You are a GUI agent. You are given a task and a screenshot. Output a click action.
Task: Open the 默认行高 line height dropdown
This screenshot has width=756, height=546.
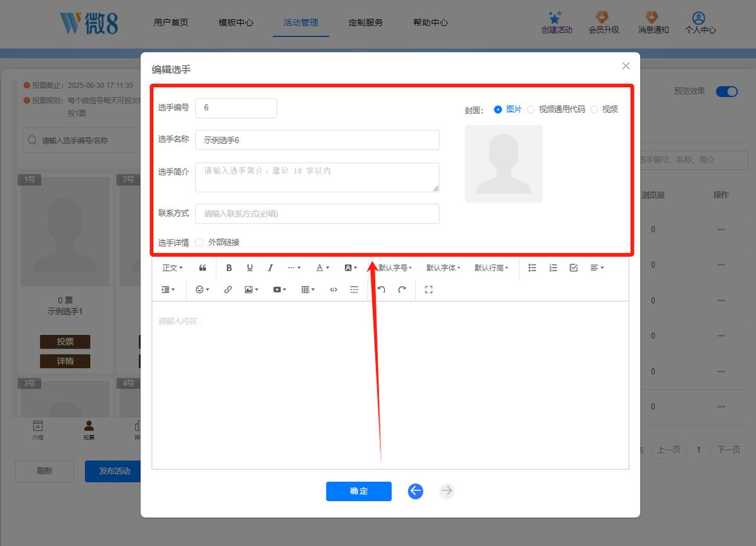pyautogui.click(x=491, y=268)
